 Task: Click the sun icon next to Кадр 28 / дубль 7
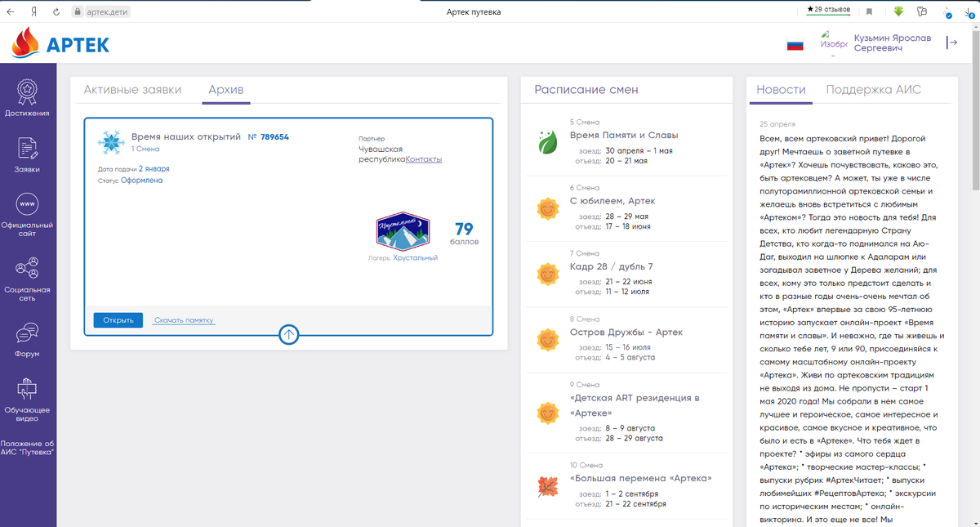coord(546,274)
